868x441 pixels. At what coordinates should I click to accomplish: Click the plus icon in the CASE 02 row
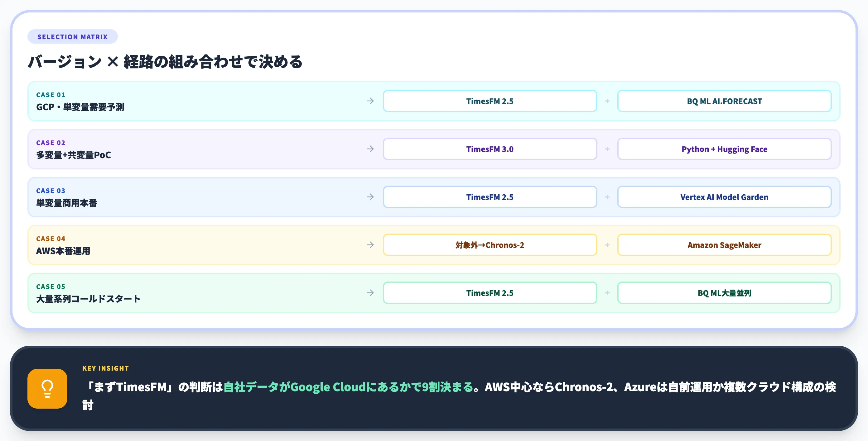coord(607,149)
